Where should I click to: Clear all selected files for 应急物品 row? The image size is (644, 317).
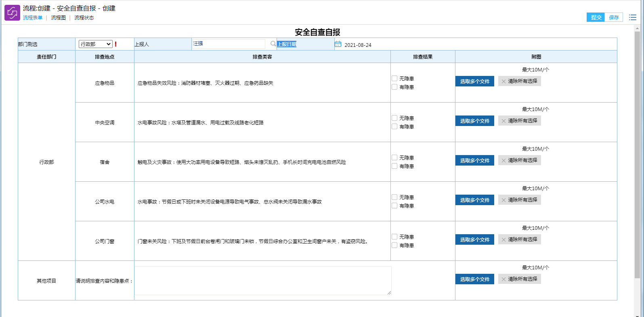point(519,81)
